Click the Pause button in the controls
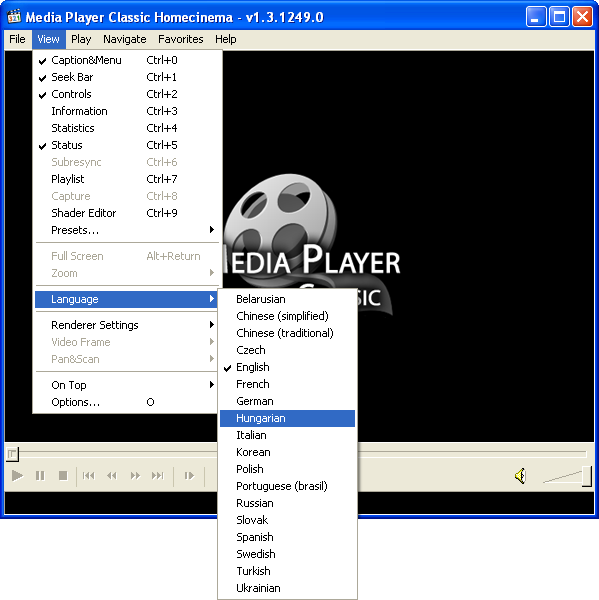Screen dimensions: 599x600 pyautogui.click(x=40, y=476)
